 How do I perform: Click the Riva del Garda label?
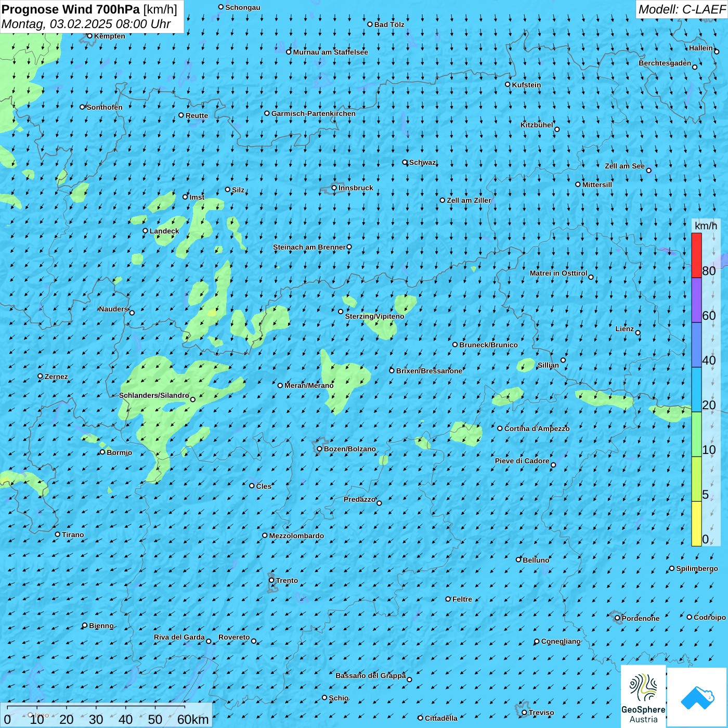coord(179,637)
